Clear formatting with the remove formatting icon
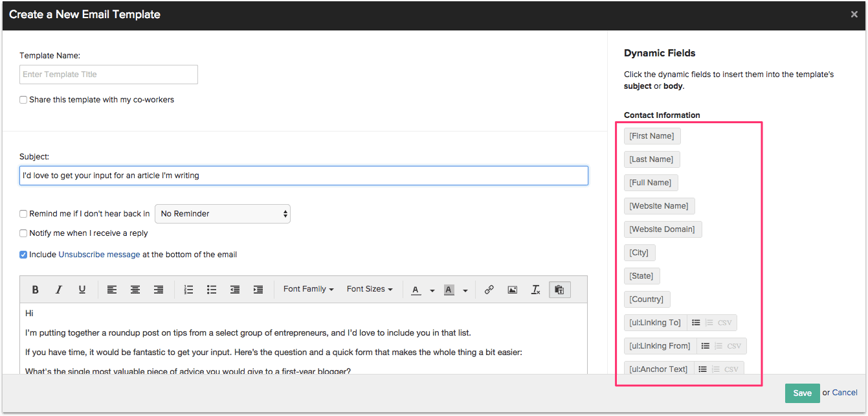 point(535,289)
